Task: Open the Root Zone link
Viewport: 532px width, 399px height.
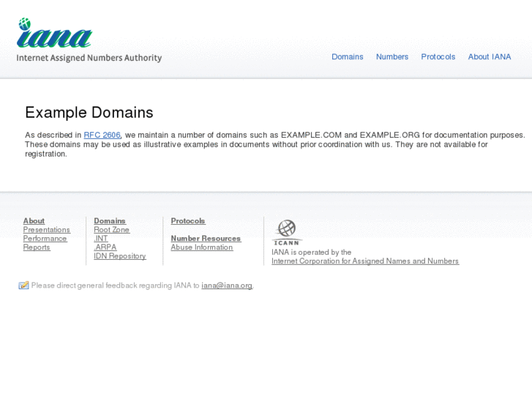Action: click(x=112, y=230)
